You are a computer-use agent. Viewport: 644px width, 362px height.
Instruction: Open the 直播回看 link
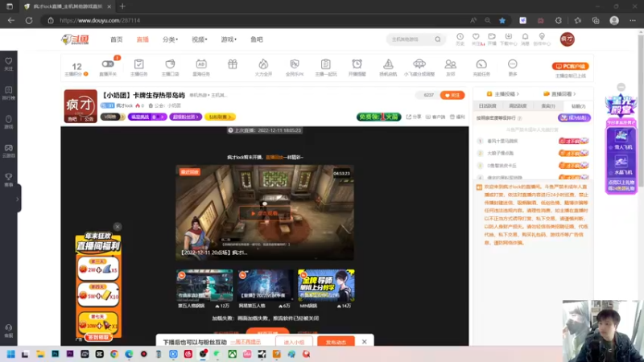tap(559, 94)
